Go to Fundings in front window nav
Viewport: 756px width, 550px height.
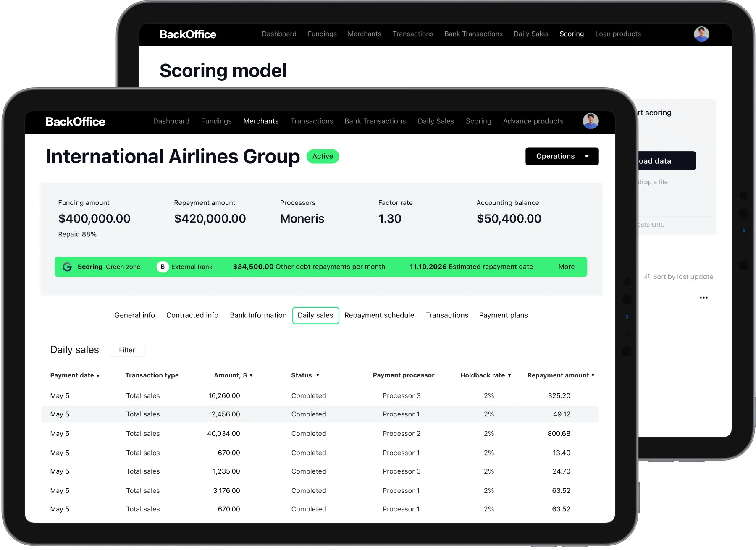click(x=216, y=121)
